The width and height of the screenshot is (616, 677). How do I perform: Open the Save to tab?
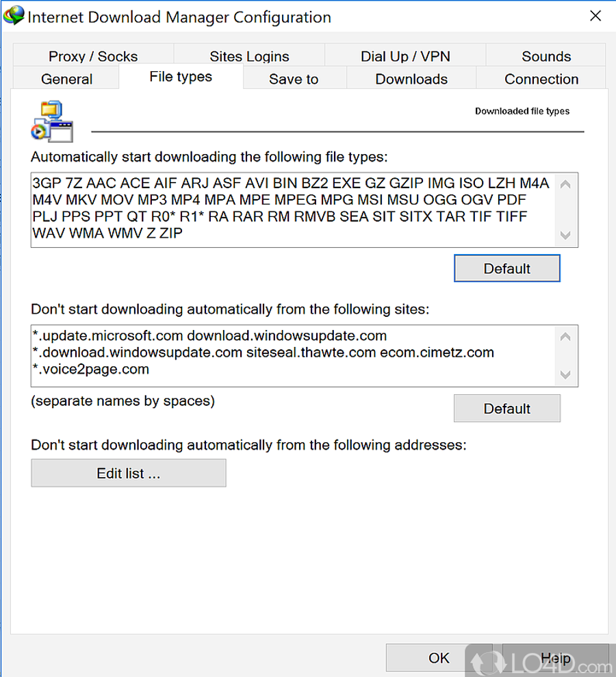click(294, 79)
